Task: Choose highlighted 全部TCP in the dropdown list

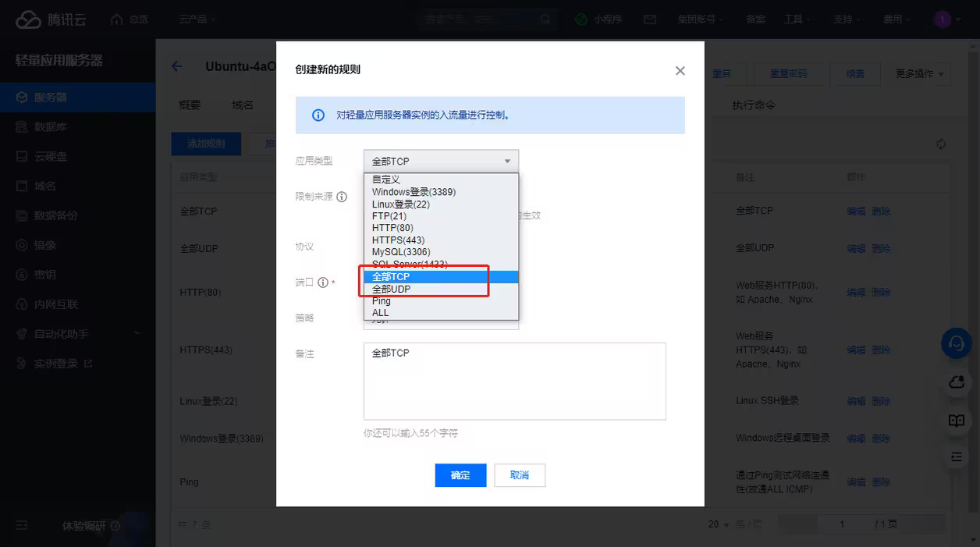Action: point(441,276)
